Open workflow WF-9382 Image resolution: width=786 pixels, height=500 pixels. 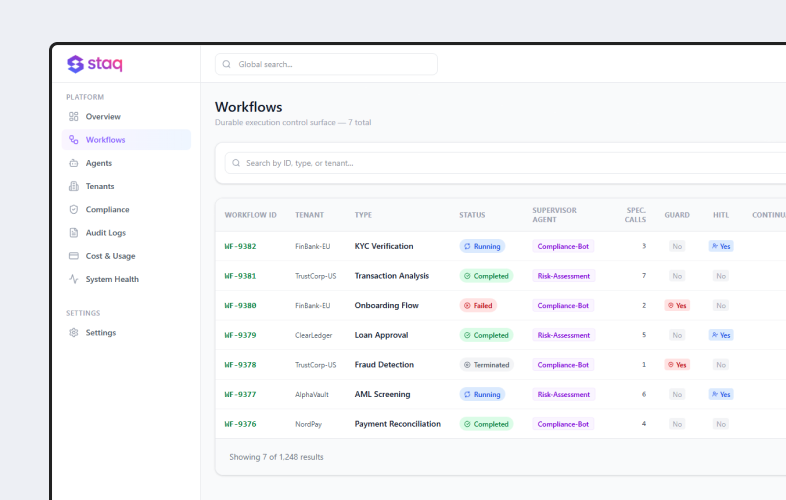(240, 246)
